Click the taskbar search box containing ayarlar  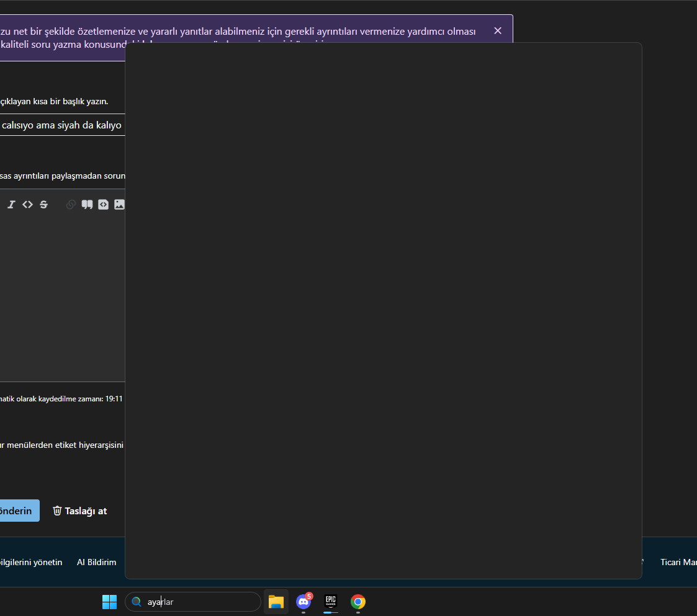click(x=193, y=602)
